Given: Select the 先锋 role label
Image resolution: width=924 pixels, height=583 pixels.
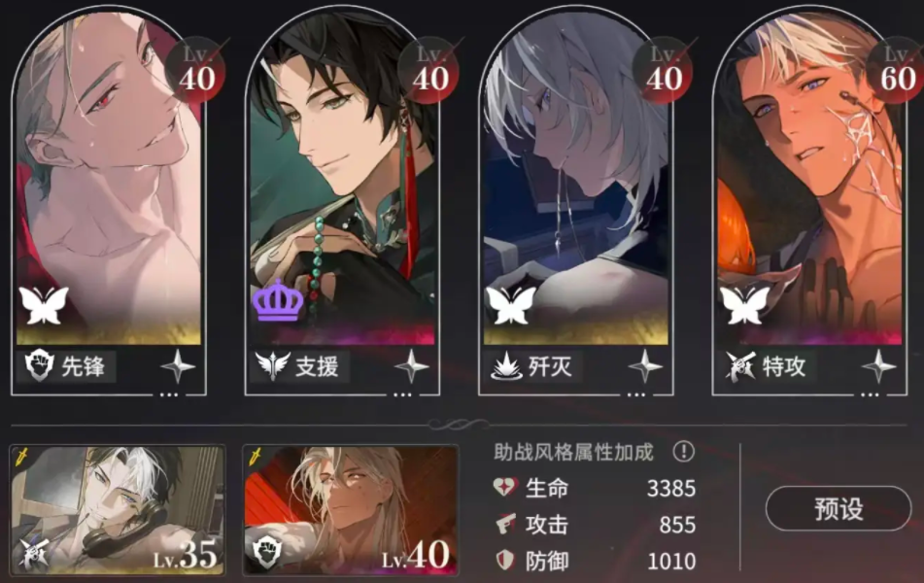Looking at the screenshot, I should pos(83,366).
